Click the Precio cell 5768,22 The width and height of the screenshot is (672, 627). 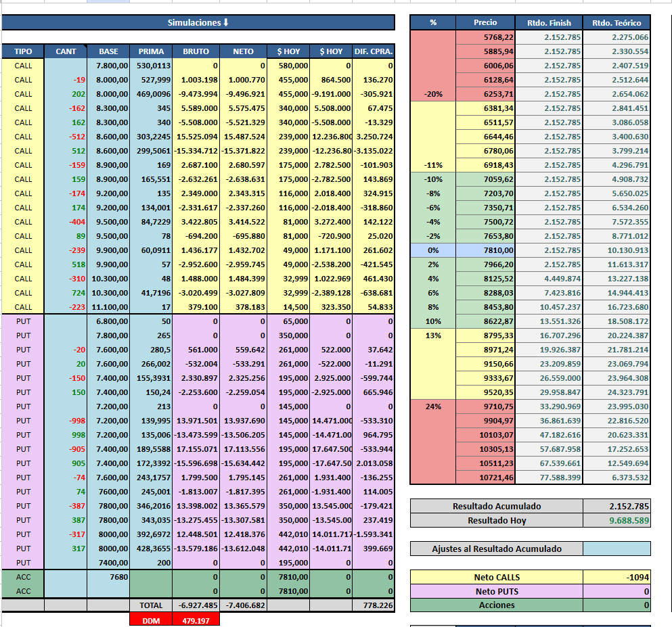[x=485, y=37]
